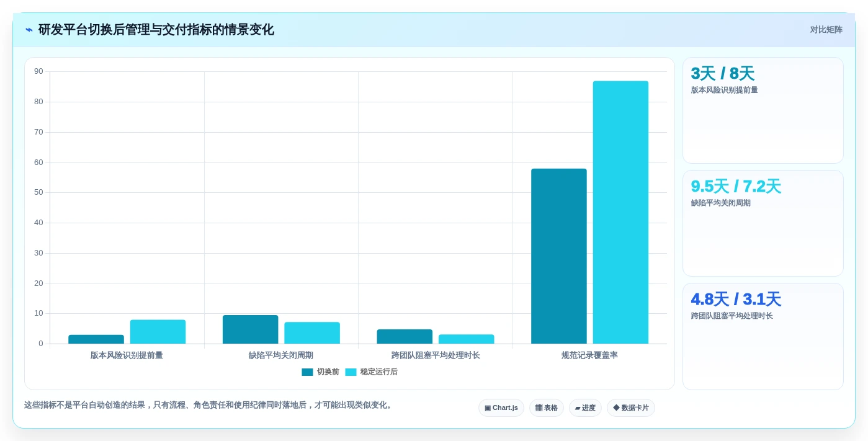Click the footnote text beginning 这些指标不是平台

209,405
